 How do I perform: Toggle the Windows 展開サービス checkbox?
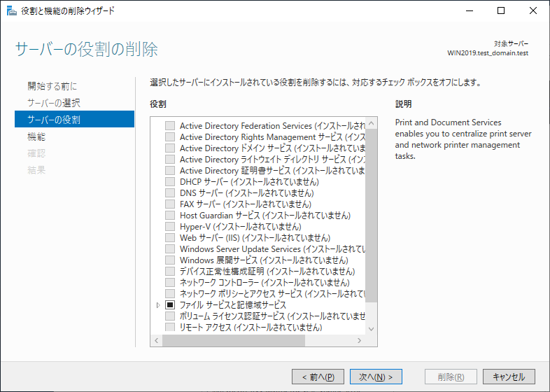(x=170, y=260)
